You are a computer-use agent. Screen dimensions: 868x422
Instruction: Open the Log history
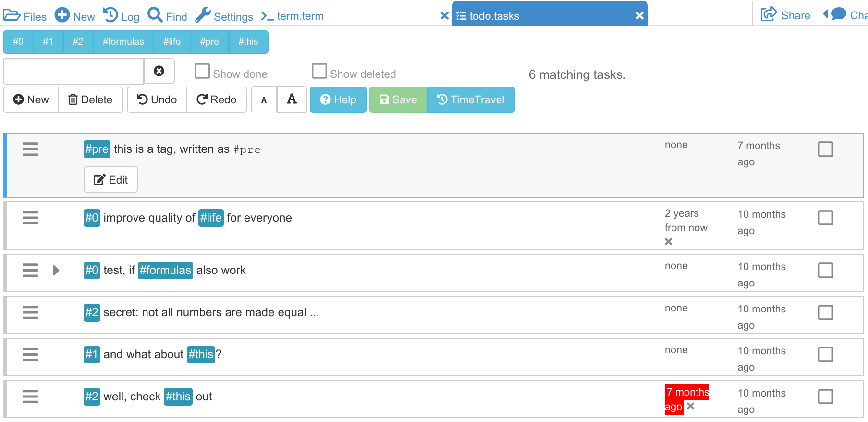[x=122, y=16]
